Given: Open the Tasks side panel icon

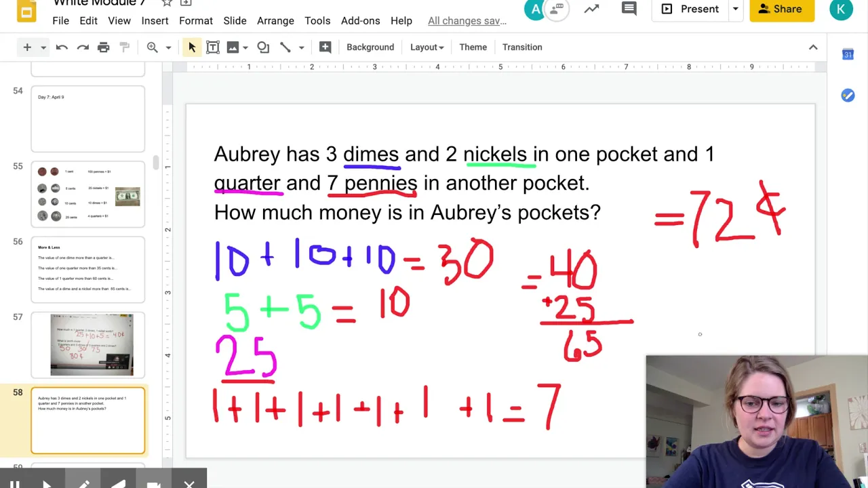Looking at the screenshot, I should 848,96.
